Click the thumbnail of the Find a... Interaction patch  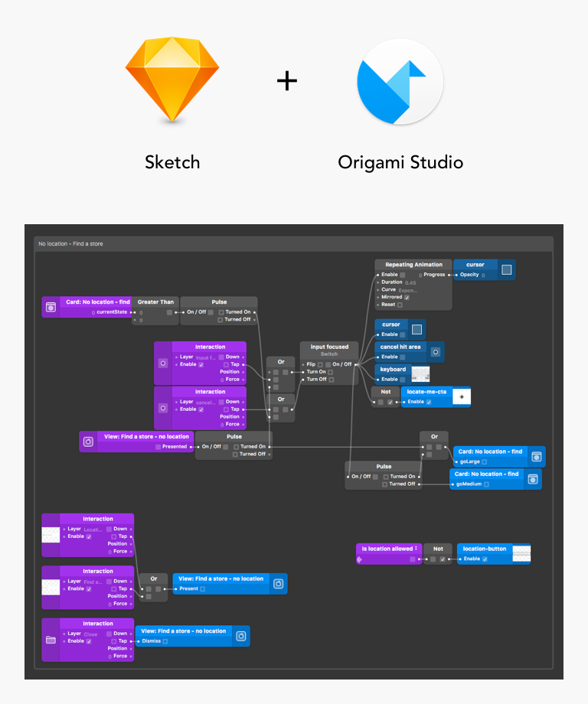(51, 587)
